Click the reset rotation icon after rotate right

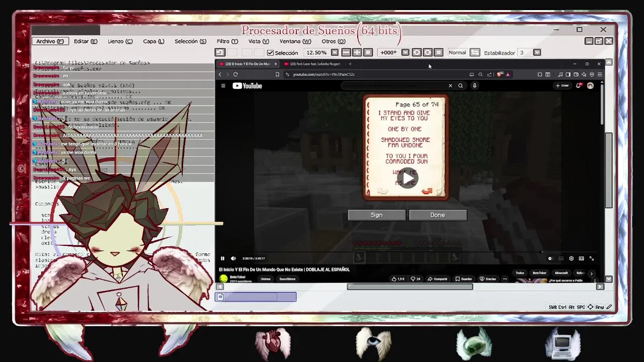[439, 52]
